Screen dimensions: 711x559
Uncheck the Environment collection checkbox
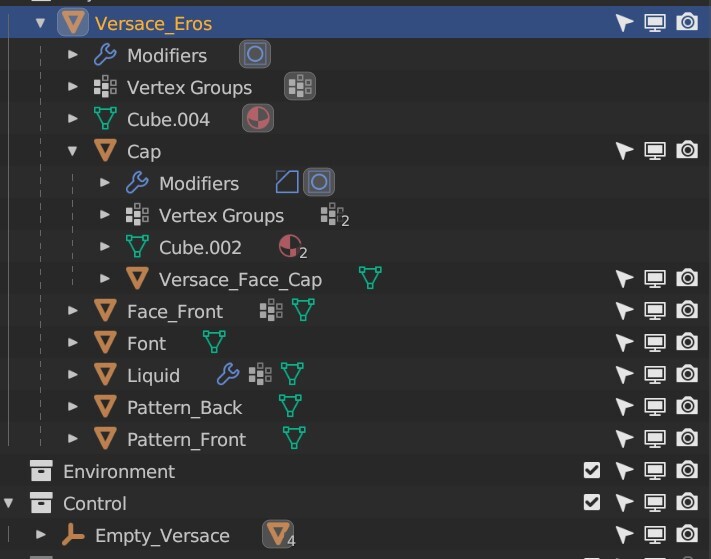click(592, 471)
